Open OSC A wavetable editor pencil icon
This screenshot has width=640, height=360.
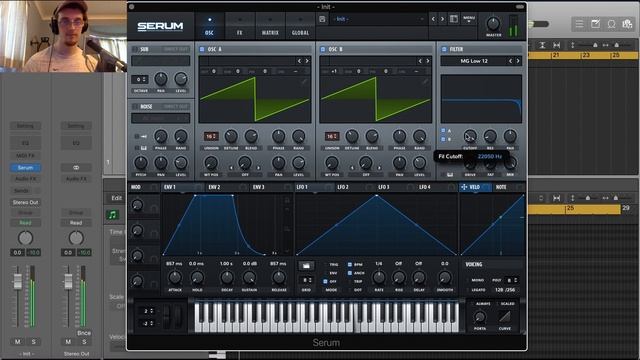pos(304,81)
